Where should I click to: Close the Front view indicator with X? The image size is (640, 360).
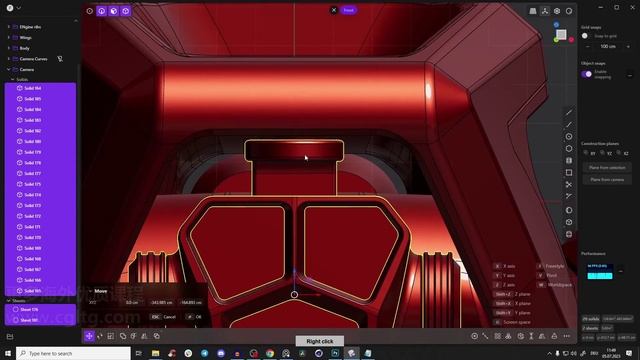pyautogui.click(x=334, y=10)
